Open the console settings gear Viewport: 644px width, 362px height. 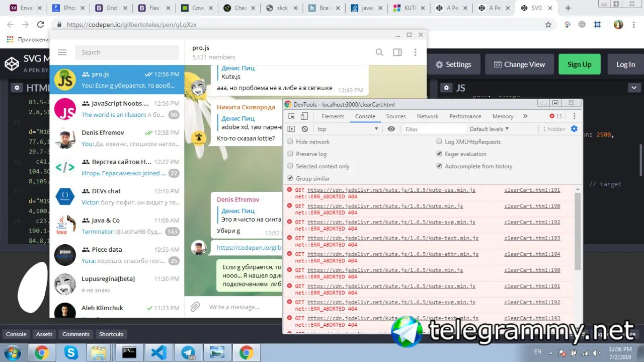pyautogui.click(x=574, y=129)
